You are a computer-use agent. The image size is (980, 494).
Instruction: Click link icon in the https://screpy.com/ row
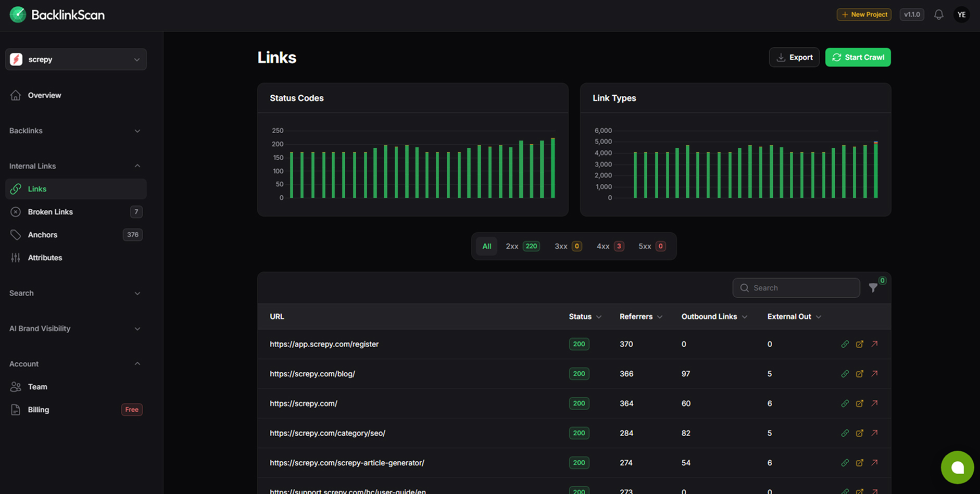click(x=845, y=403)
